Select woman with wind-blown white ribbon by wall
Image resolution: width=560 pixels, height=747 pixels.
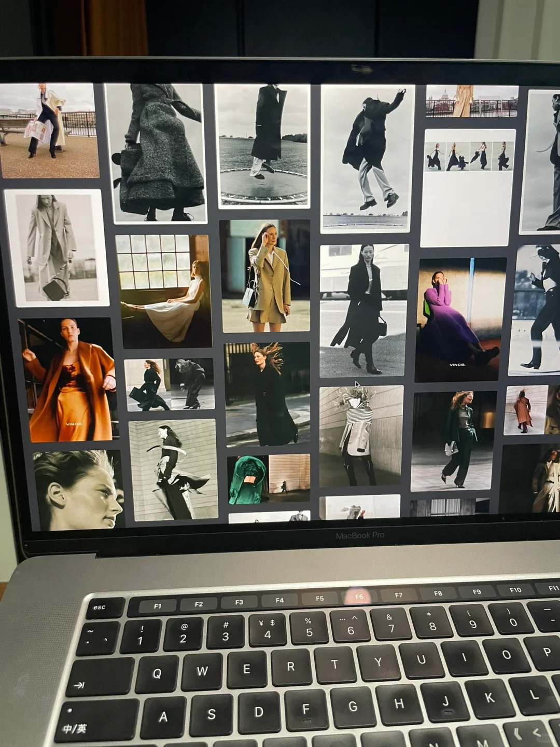coord(174,470)
